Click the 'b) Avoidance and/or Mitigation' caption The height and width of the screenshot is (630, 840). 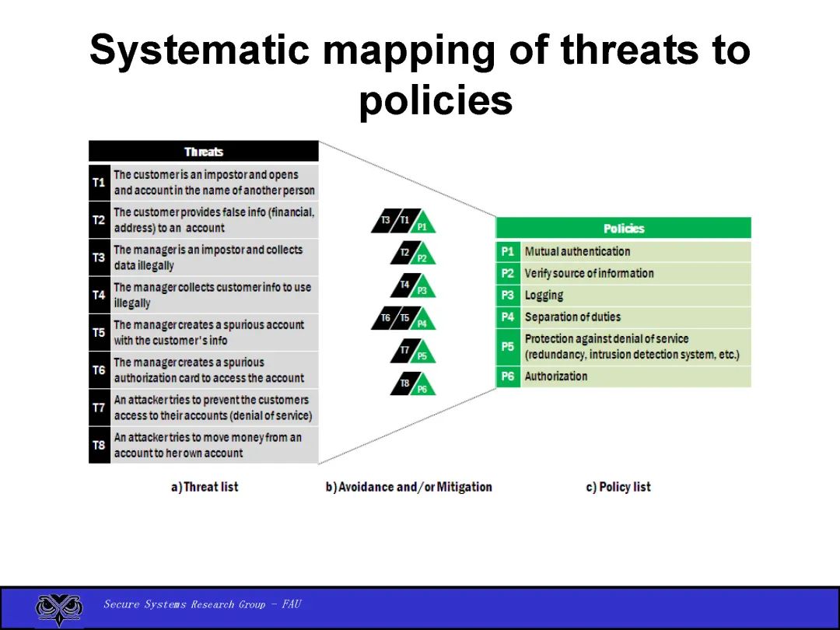pyautogui.click(x=409, y=487)
